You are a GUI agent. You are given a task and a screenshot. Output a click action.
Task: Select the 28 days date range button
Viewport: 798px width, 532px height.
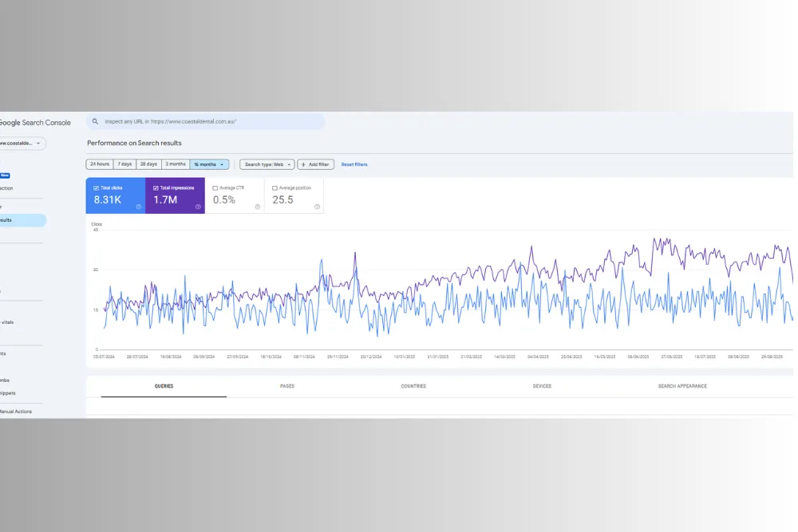pos(148,164)
